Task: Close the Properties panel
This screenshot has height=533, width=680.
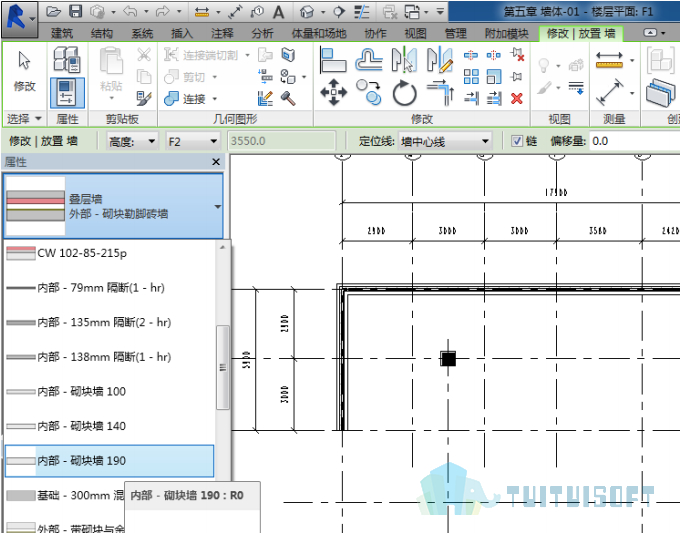Action: [216, 162]
